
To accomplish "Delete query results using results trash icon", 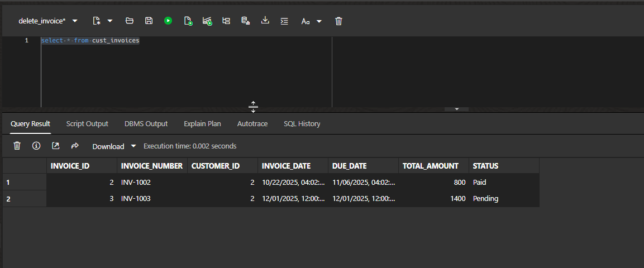I will click(17, 146).
